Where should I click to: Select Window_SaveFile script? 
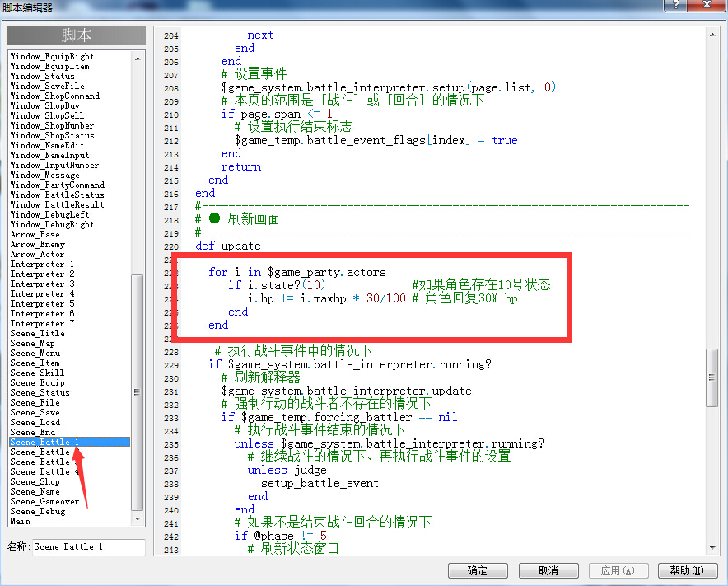[x=48, y=86]
